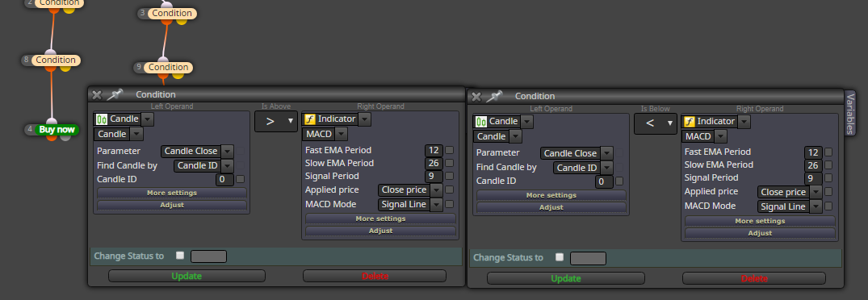
Task: Open the operand type dropdown next to Candle in left panel
Action: [147, 119]
